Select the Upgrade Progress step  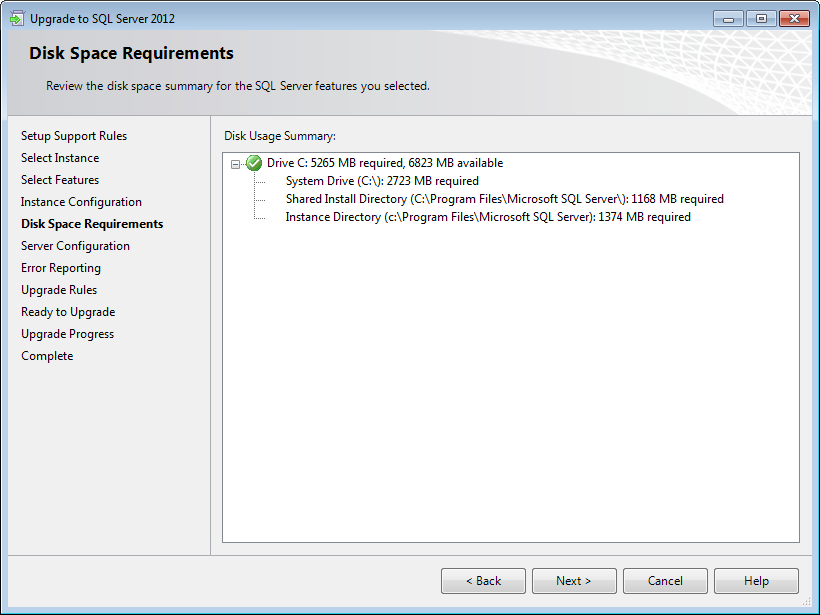(67, 334)
